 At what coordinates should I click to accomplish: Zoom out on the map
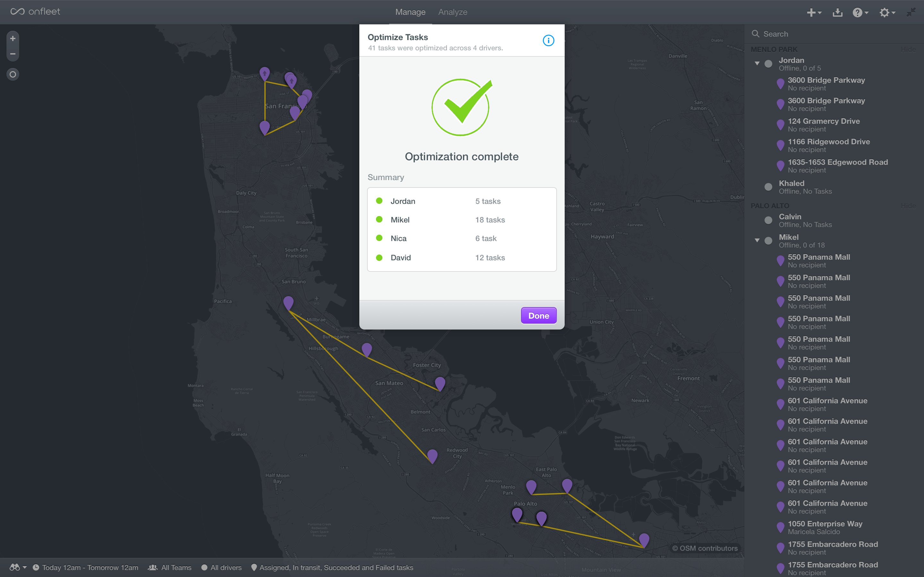[x=13, y=54]
